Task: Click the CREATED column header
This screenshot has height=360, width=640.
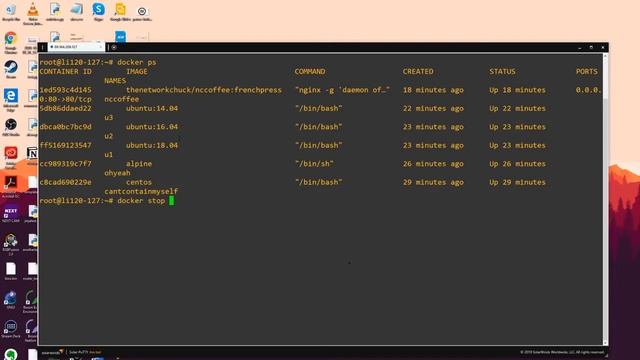Action: (x=418, y=71)
